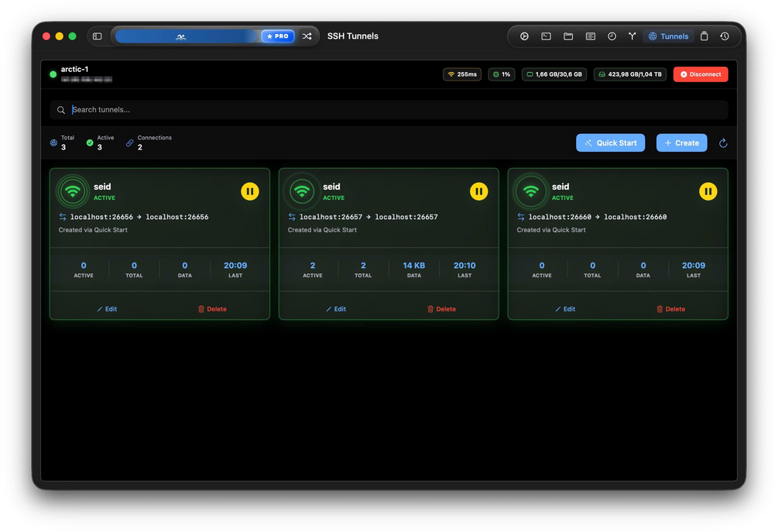Click the branch fork icon in toolbar
Screen dimensions: 778x532
click(x=632, y=36)
